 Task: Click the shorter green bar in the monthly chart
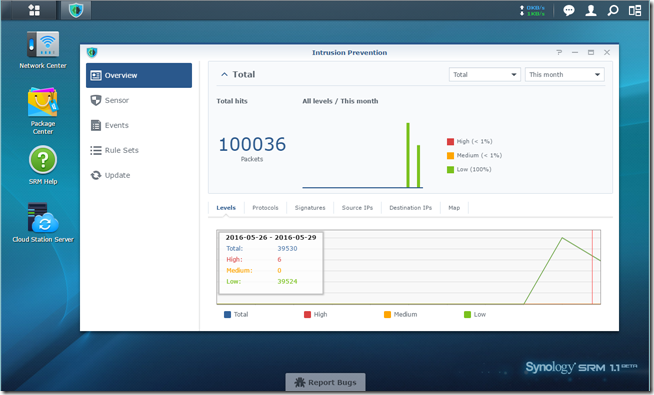pyautogui.click(x=418, y=166)
